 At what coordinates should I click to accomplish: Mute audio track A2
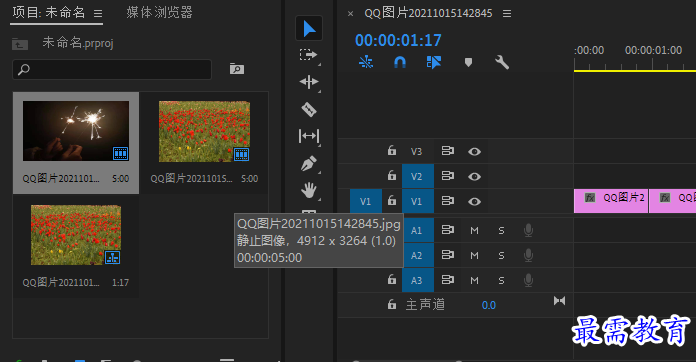point(475,256)
